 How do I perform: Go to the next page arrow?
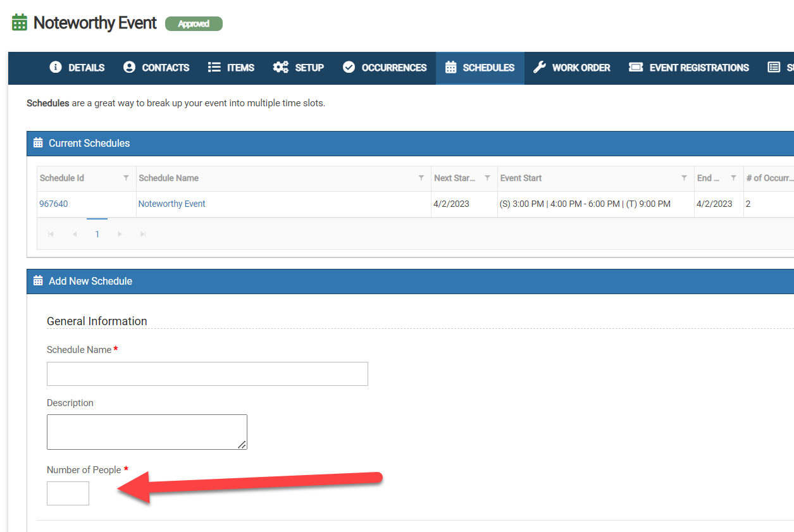[x=120, y=234]
